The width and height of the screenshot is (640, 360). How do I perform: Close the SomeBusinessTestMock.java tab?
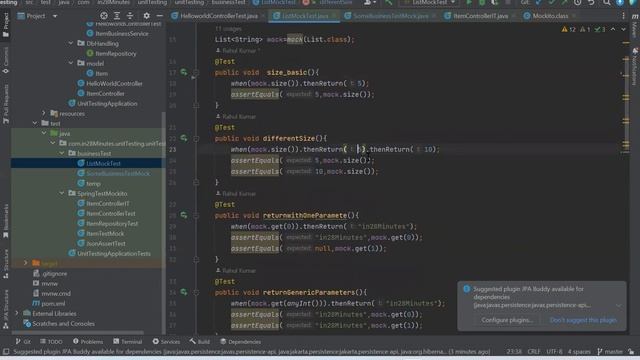coord(433,16)
